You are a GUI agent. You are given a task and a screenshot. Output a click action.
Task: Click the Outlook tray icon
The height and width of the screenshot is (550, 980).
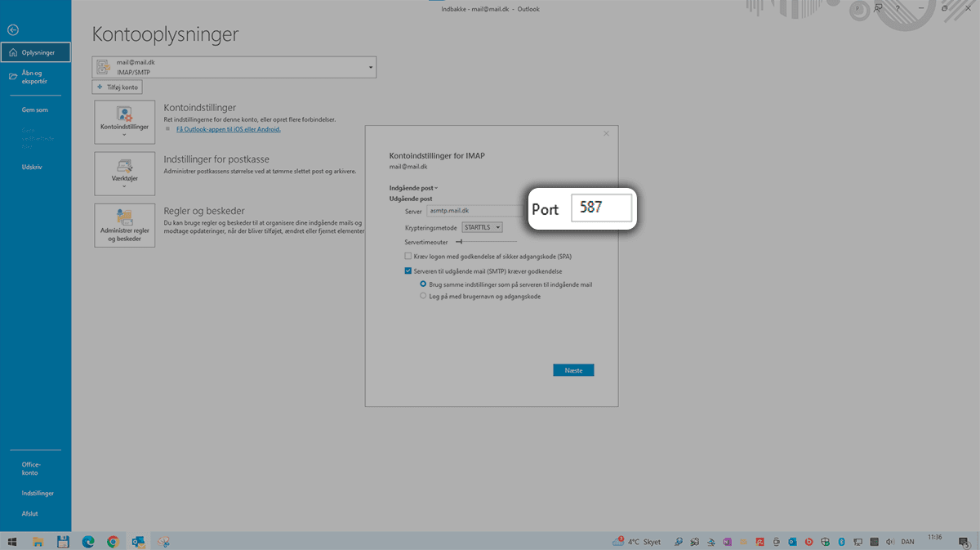(x=791, y=542)
